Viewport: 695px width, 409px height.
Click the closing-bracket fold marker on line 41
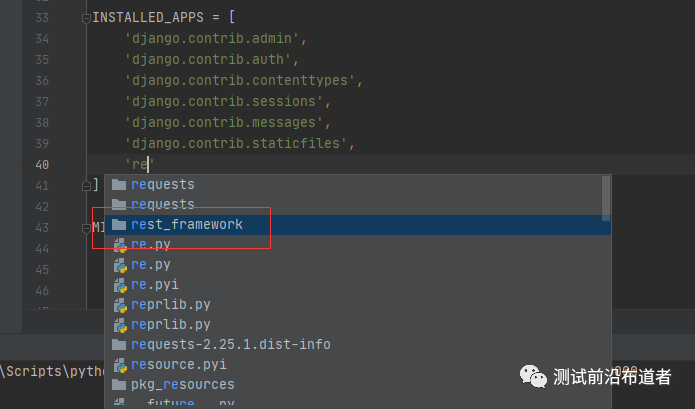tap(87, 185)
